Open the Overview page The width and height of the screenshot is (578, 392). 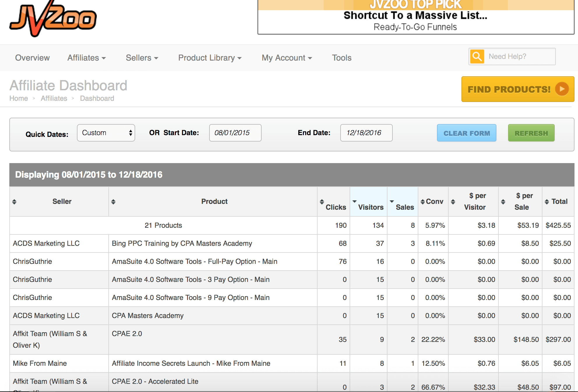32,58
